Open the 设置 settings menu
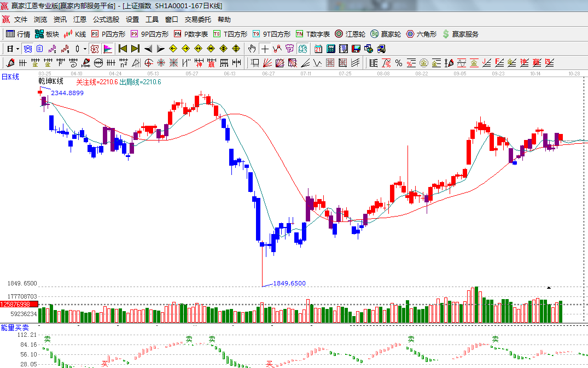The image size is (588, 368). click(132, 19)
